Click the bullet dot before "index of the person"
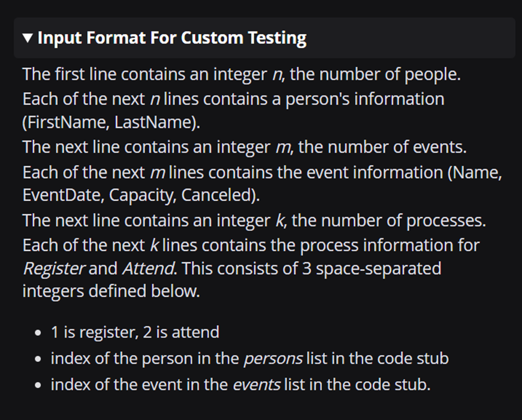Viewport: 522px width, 420px height. pyautogui.click(x=37, y=359)
